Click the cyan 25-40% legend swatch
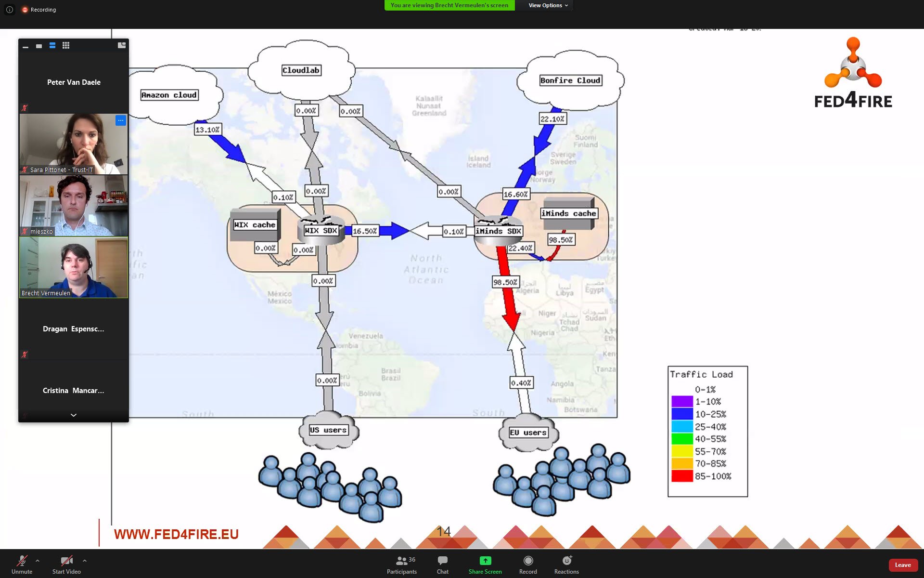Screen dimensions: 924x578 tap(682, 426)
